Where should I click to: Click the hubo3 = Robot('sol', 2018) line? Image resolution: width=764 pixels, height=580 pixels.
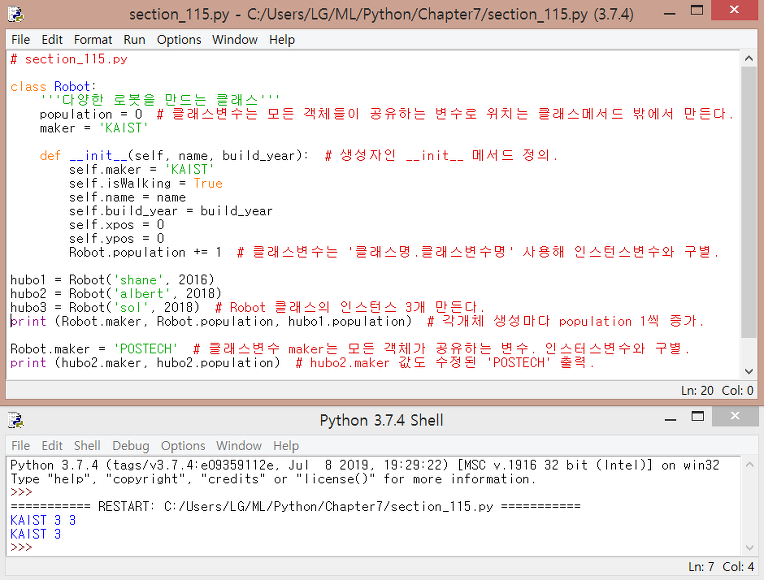pos(105,307)
